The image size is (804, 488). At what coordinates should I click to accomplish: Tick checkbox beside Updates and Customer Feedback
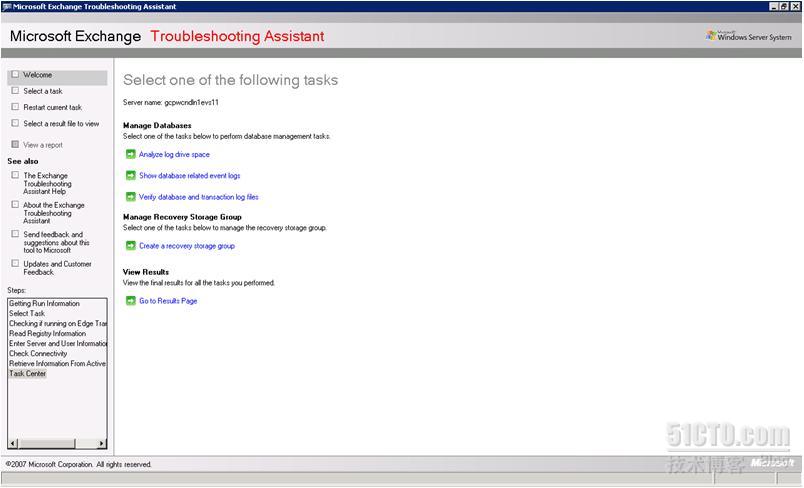(x=15, y=263)
